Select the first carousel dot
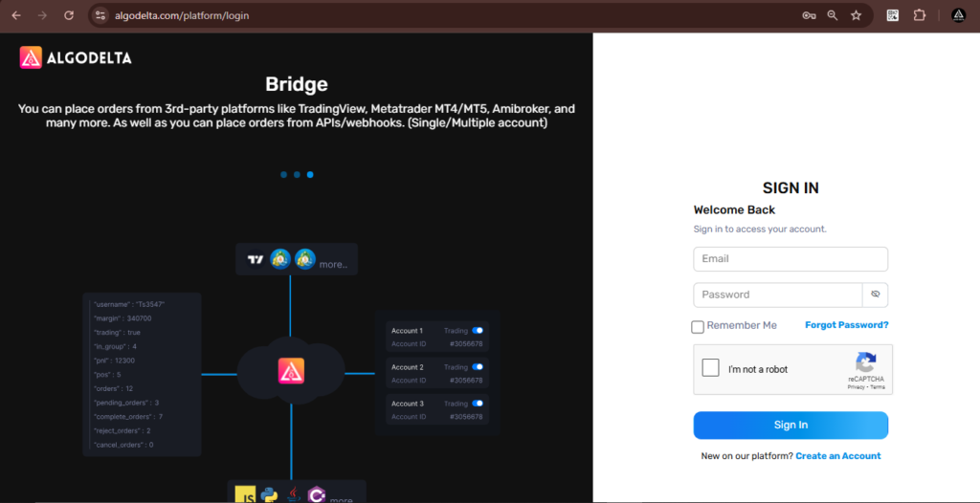This screenshot has width=980, height=503. 283,175
